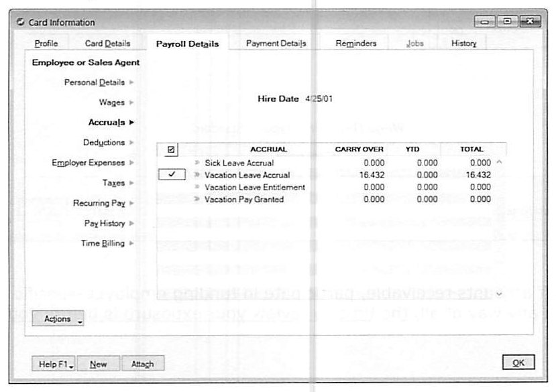Toggle the select-all checkbox in accrual header
Viewport: 556px width, 392px height.
click(x=171, y=149)
